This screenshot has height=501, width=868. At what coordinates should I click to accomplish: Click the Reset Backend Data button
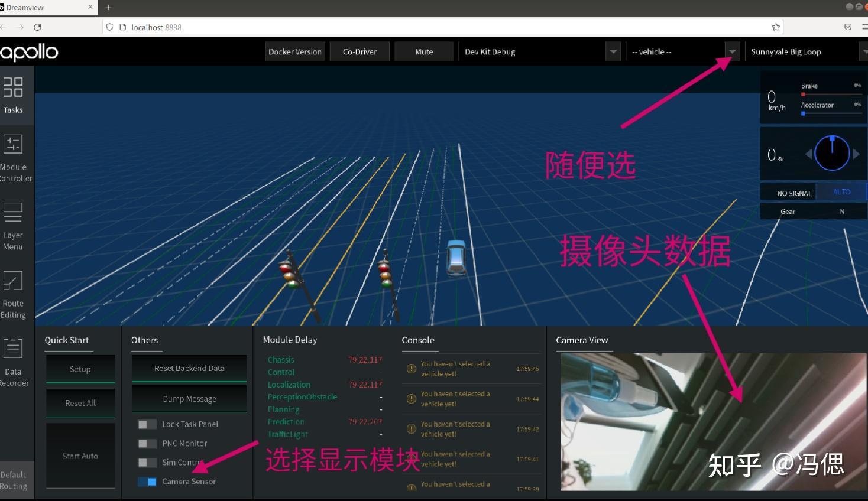pos(189,367)
